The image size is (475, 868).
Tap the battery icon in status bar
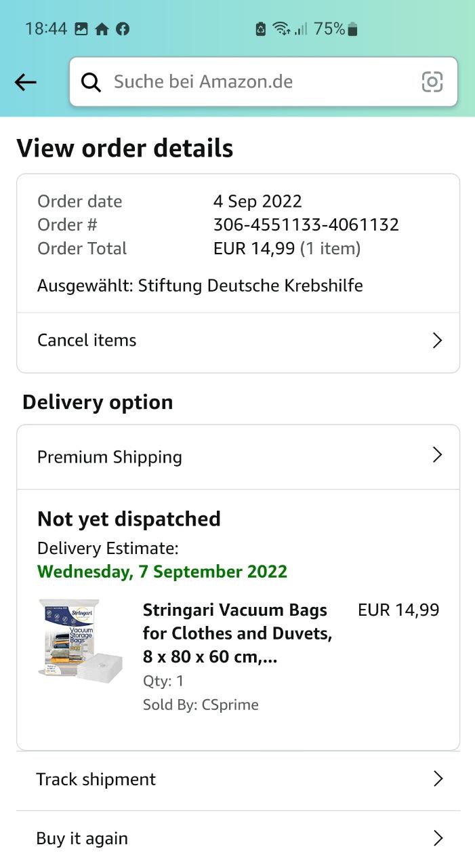[352, 29]
